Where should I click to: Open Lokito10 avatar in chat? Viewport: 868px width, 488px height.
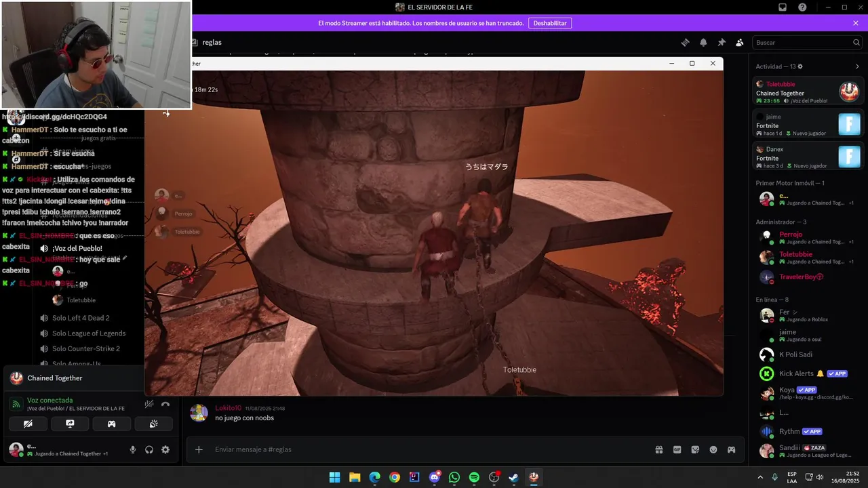199,413
